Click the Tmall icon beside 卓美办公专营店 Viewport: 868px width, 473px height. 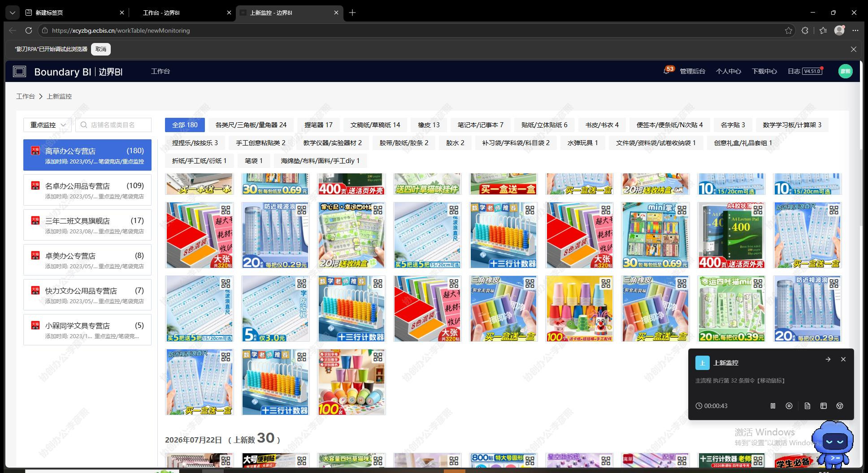pyautogui.click(x=35, y=255)
